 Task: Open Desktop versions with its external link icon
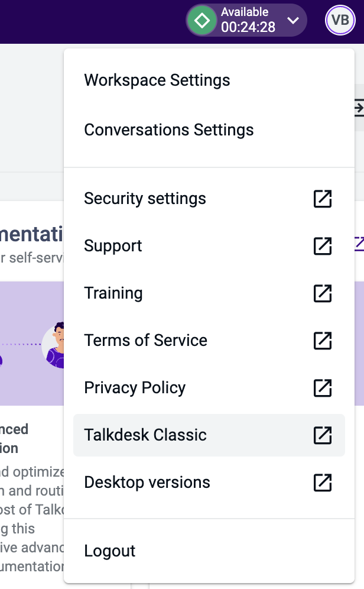click(322, 483)
